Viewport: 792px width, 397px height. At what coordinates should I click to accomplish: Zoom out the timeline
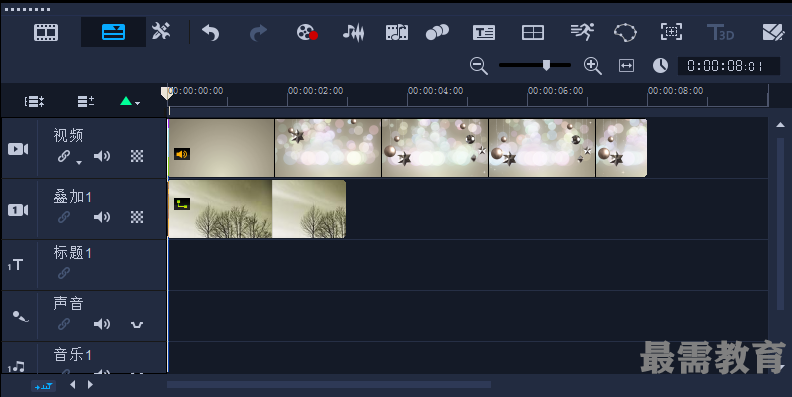point(478,66)
